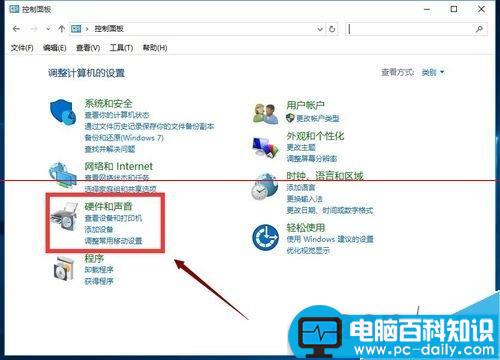Image resolution: width=500 pixels, height=360 pixels.
Task: Click 添加设备 link
Action: (99, 229)
